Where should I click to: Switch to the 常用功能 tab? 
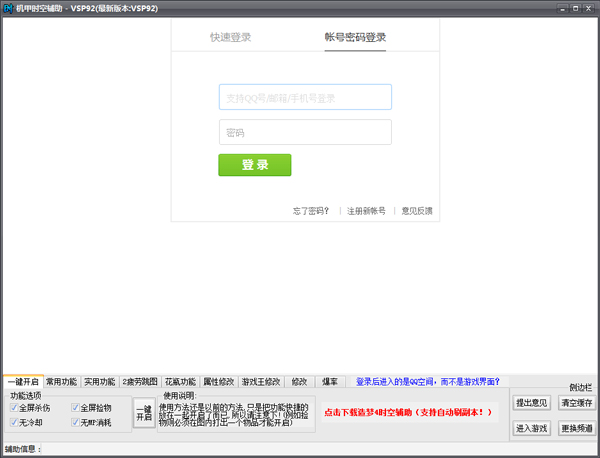click(61, 381)
